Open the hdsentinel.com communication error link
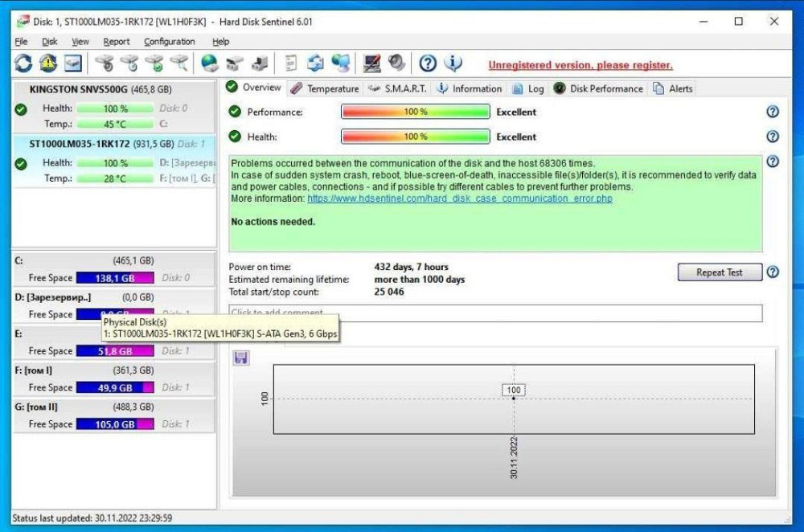Screen dimensions: 804x532 point(459,198)
